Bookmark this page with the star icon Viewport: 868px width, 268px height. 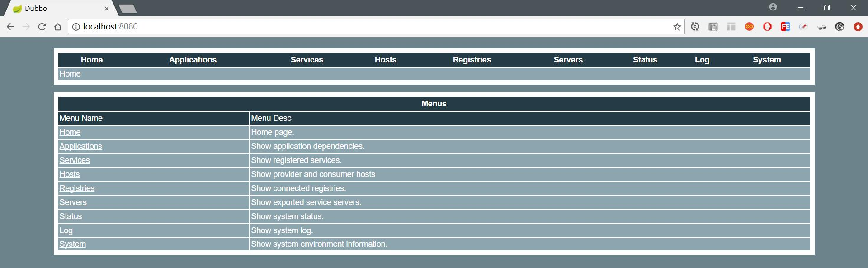[x=677, y=27]
